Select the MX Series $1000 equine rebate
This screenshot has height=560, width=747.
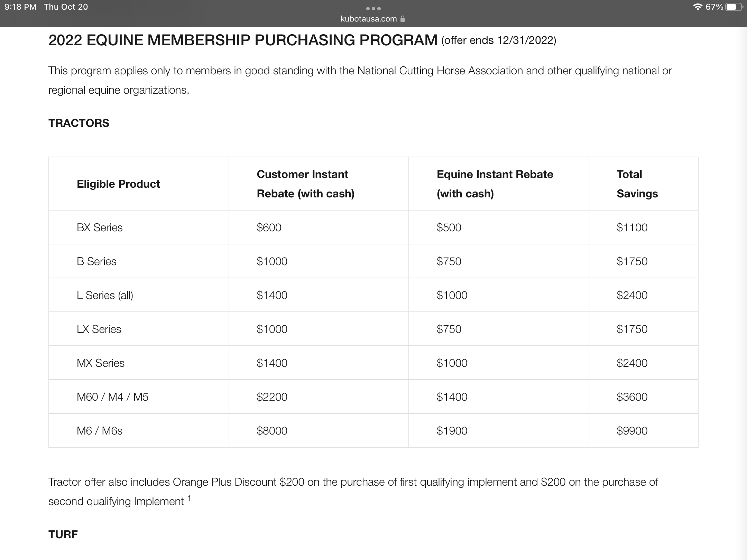(452, 363)
